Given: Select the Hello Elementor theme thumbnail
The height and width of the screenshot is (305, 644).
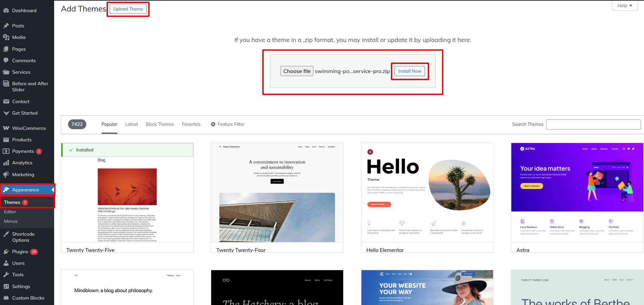Looking at the screenshot, I should (427, 192).
